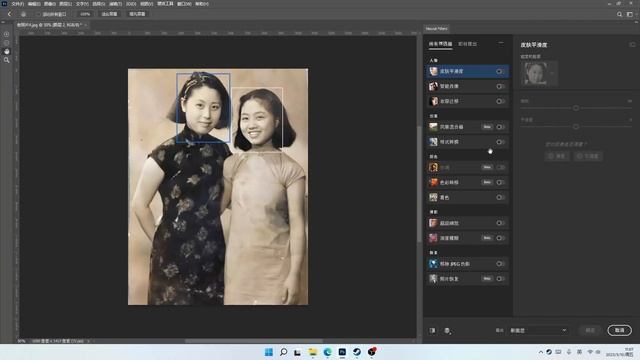Enable the Colorize toggle
The height and width of the screenshot is (360, 640).
point(500,197)
